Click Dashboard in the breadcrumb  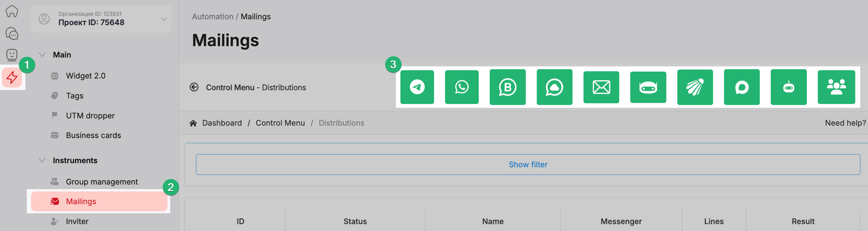(x=222, y=123)
